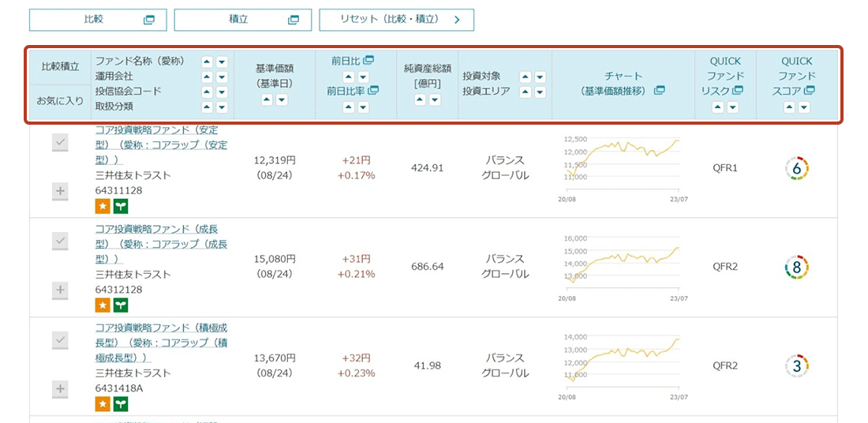Image resolution: width=868 pixels, height=423 pixels.
Task: Open the popup icon beside チャート（基準価額推移）
Action: 660,90
